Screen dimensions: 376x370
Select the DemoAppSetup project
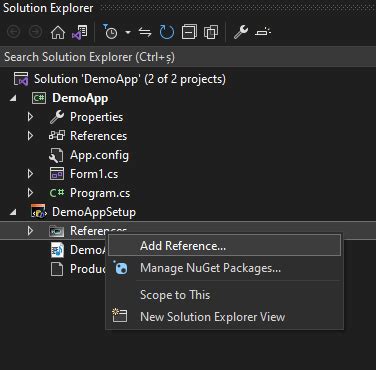94,212
